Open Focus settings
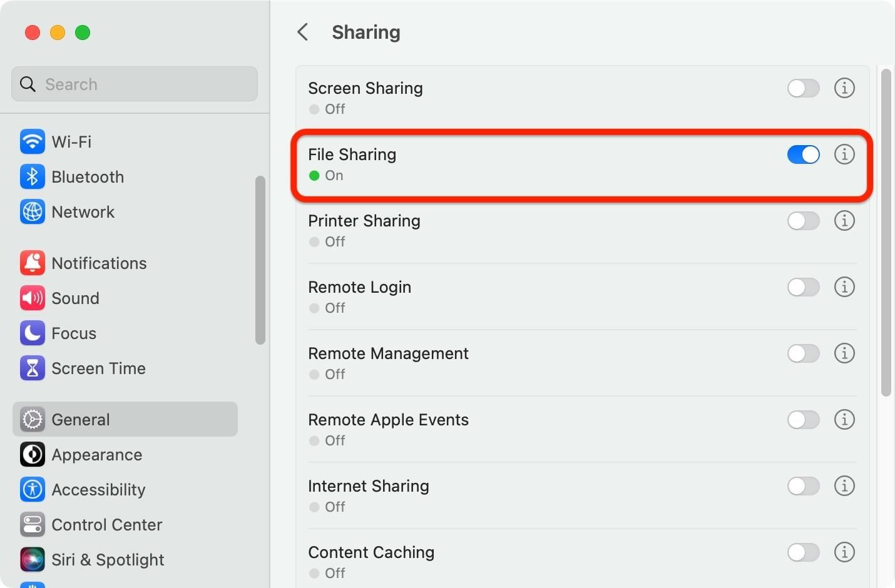 tap(74, 333)
